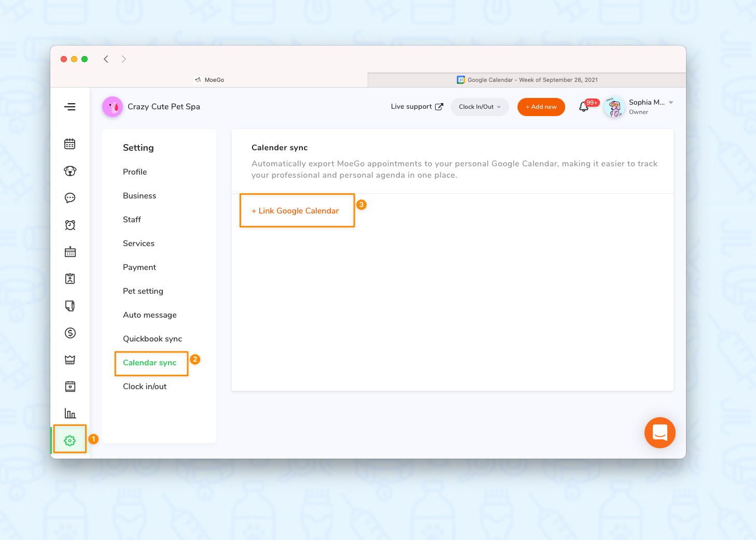
Task: Open the dollar sign payments icon
Action: (70, 333)
